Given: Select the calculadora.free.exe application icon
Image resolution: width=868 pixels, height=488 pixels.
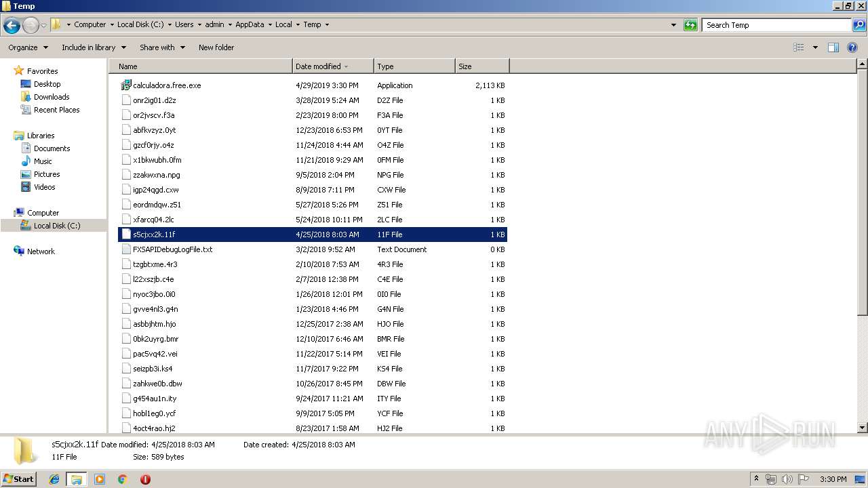Looking at the screenshot, I should point(126,85).
